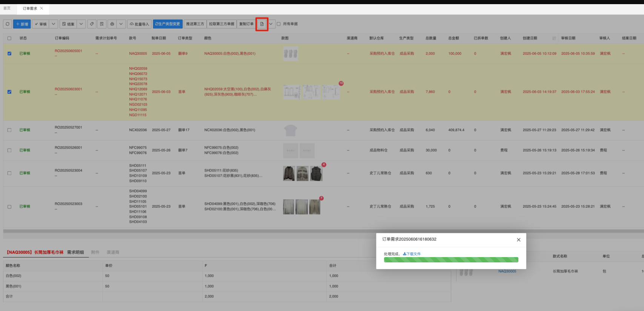Click the 下载文件 link
The width and height of the screenshot is (644, 311).
(412, 254)
